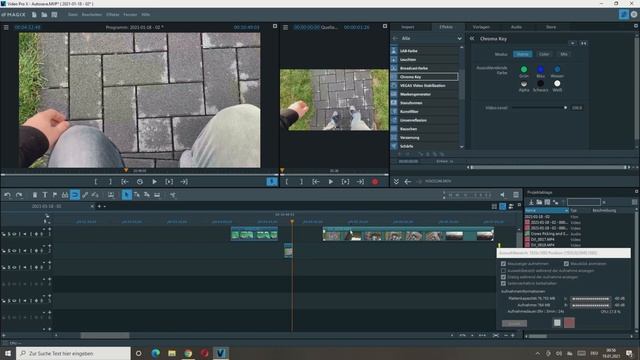Image resolution: width=640 pixels, height=360 pixels.
Task: Set in-point bracket in program monitor
Action: pos(96,182)
